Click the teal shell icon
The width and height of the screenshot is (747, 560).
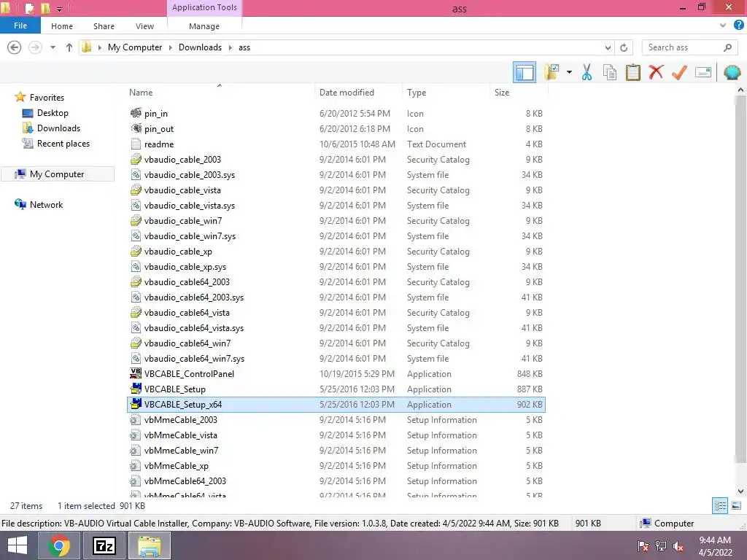[732, 72]
